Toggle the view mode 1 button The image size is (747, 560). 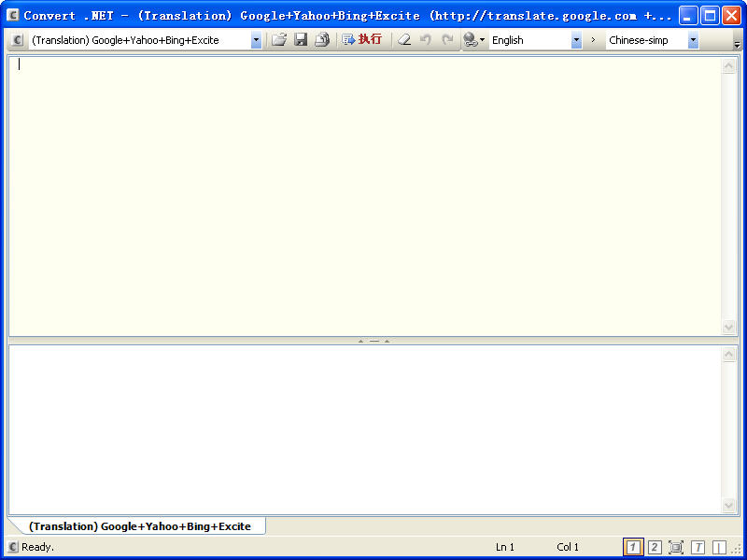click(x=632, y=547)
